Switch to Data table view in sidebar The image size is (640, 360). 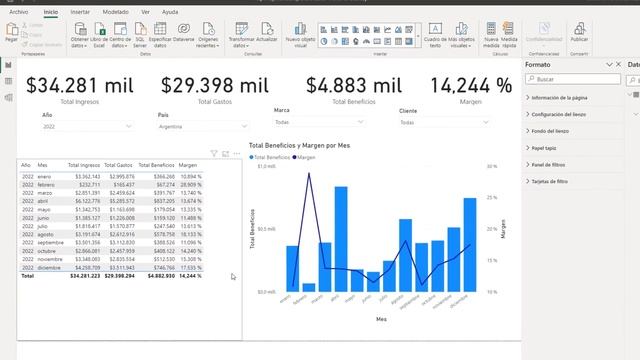tap(9, 81)
